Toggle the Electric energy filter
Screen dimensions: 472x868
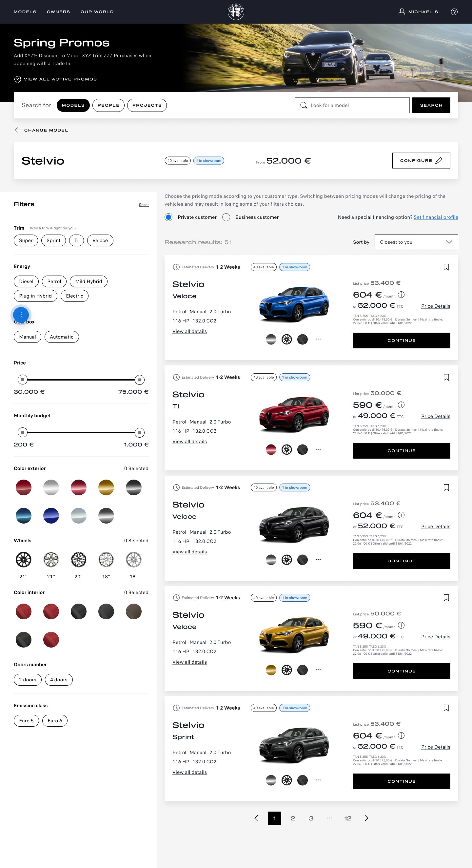[74, 296]
